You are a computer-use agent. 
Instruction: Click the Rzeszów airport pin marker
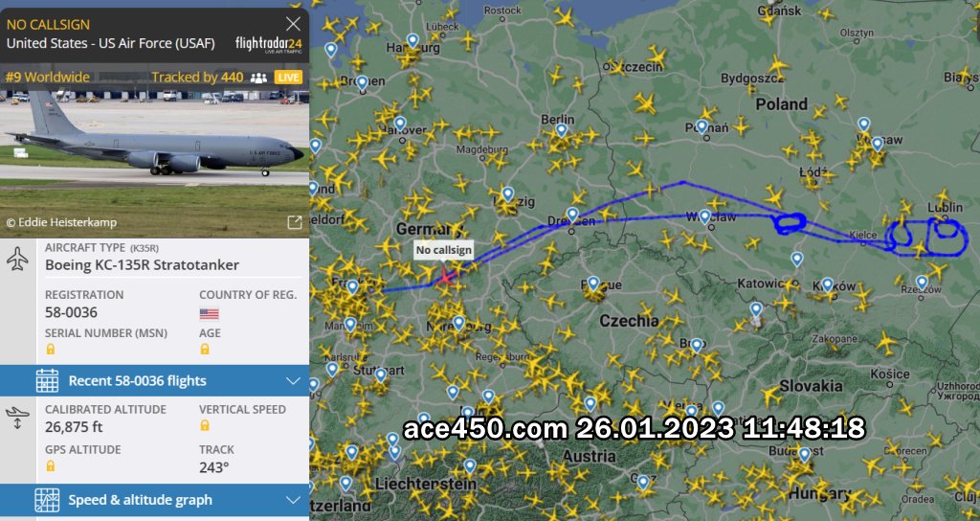922,283
